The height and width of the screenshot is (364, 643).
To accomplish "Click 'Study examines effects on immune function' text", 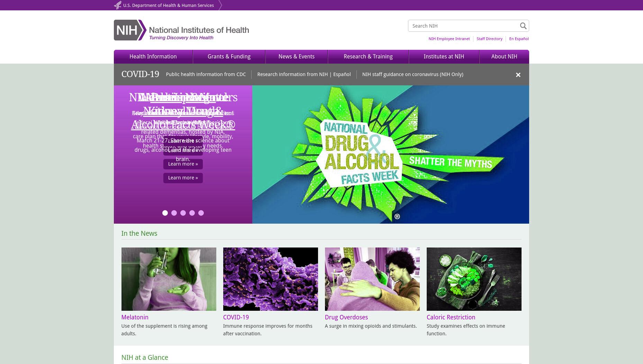I will (466, 330).
